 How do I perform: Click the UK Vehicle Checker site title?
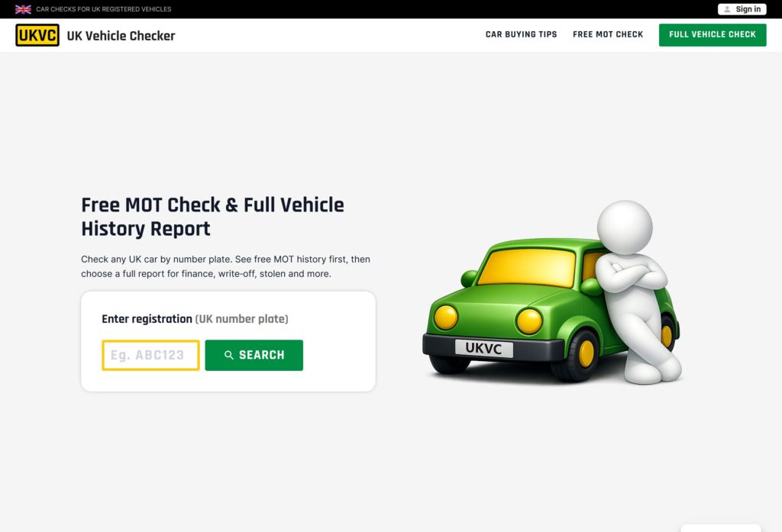pos(121,36)
